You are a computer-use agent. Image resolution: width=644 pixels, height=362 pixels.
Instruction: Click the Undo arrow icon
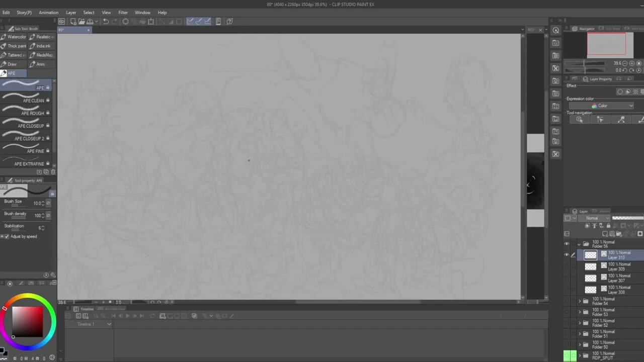click(x=106, y=21)
